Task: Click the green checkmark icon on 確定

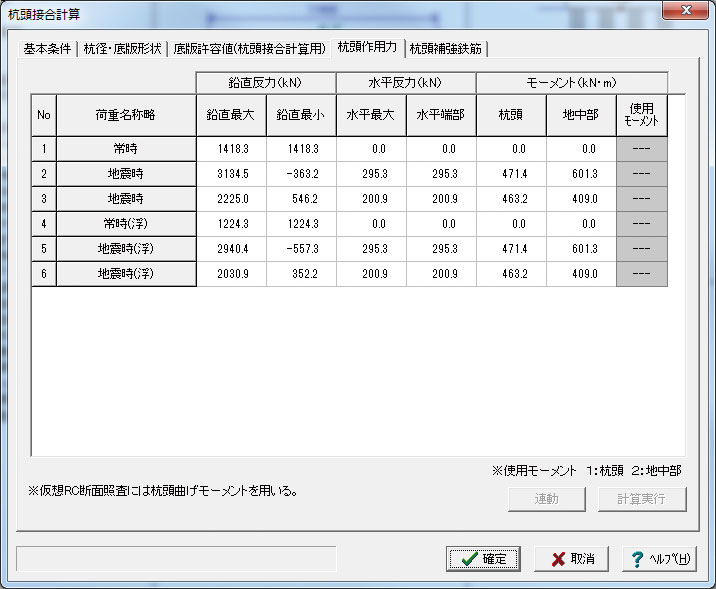Action: pyautogui.click(x=469, y=559)
